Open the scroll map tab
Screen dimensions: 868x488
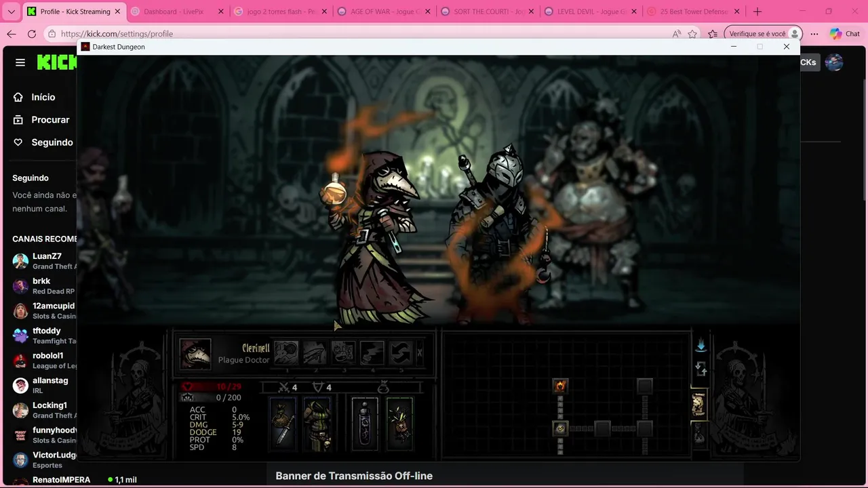pyautogui.click(x=698, y=405)
